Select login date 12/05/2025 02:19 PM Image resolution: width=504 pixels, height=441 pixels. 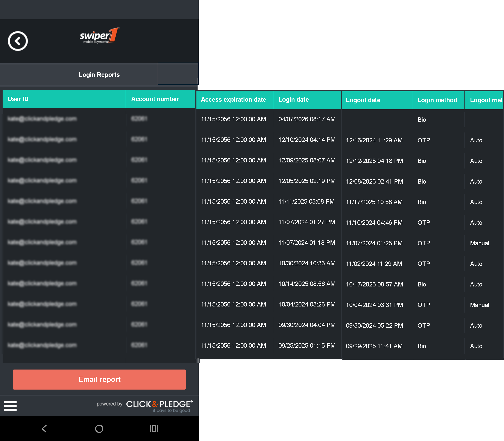point(307,181)
